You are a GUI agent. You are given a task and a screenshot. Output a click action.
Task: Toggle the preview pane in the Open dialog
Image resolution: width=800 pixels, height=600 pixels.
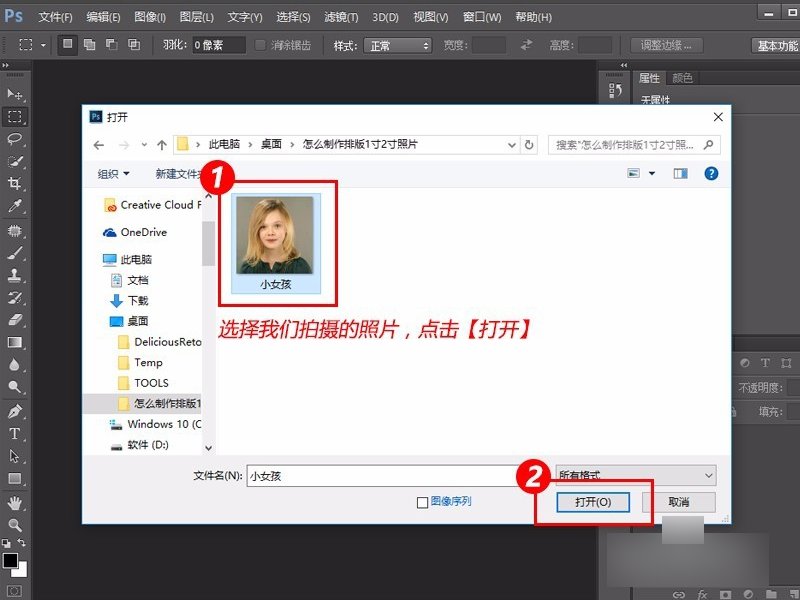point(681,173)
